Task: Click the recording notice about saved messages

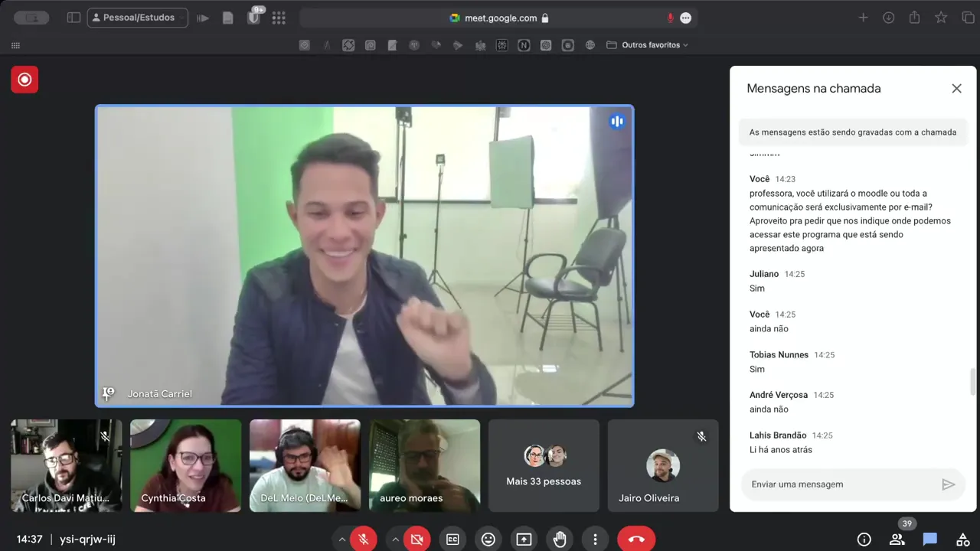Action: (x=853, y=132)
